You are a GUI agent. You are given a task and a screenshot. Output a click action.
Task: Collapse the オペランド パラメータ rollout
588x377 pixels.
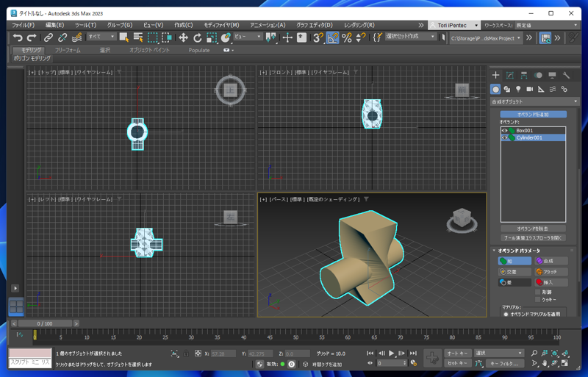click(494, 250)
